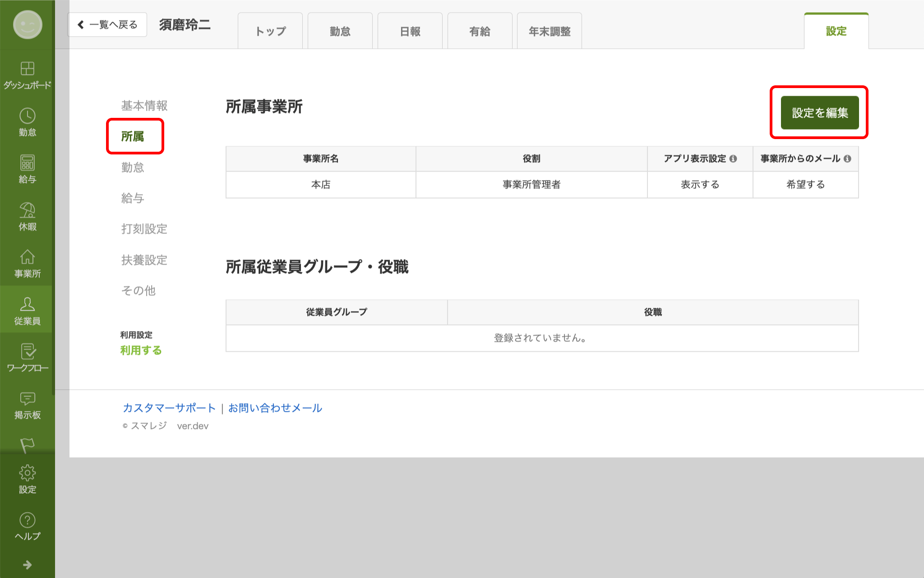
Task: Click the 登録されていません。 message row
Action: click(x=542, y=338)
